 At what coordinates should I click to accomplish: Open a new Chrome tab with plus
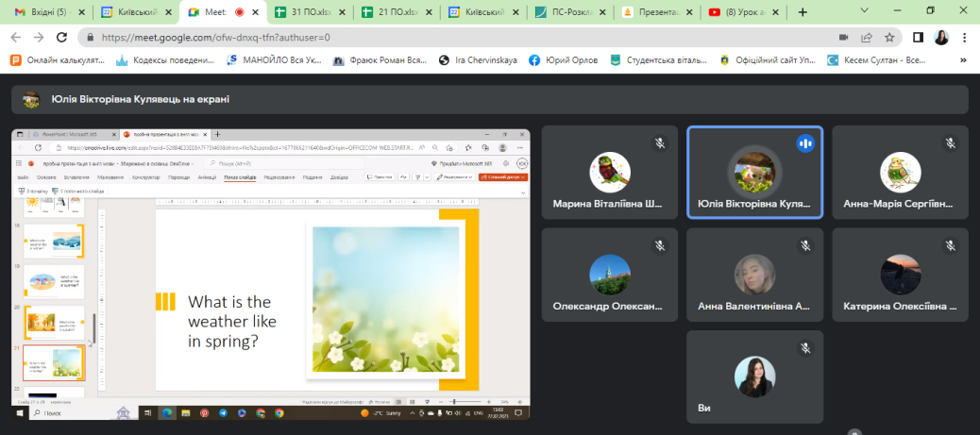coord(803,12)
